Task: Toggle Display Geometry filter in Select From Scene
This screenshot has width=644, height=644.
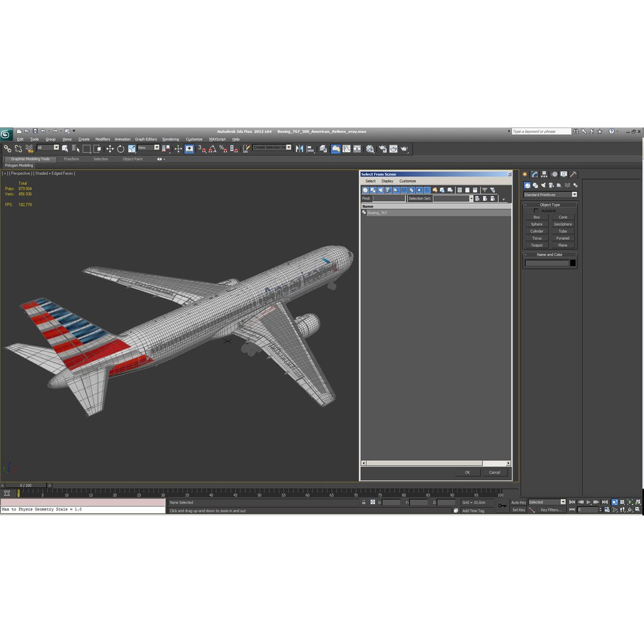Action: pos(365,190)
